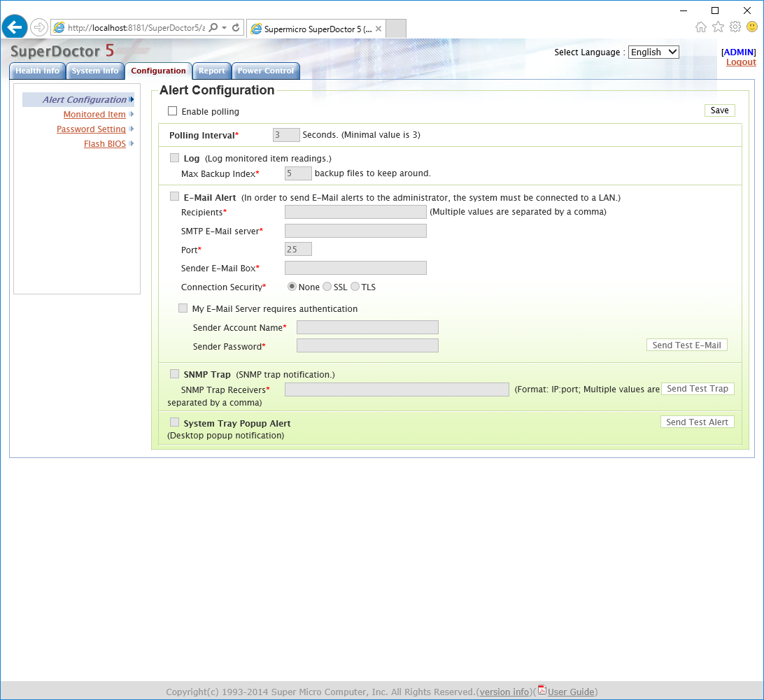Click the Save button
The image size is (764, 700).
click(x=720, y=110)
